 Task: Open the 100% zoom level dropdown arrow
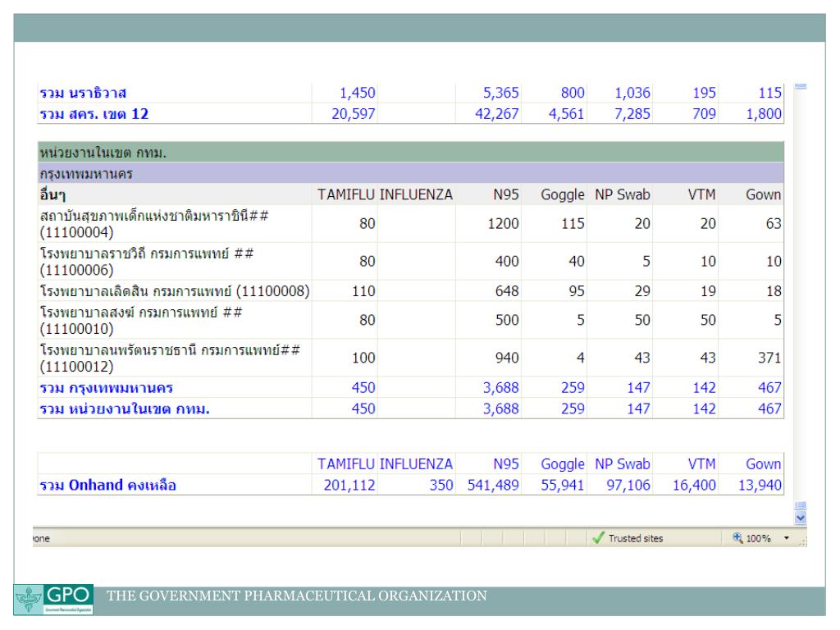[x=787, y=538]
